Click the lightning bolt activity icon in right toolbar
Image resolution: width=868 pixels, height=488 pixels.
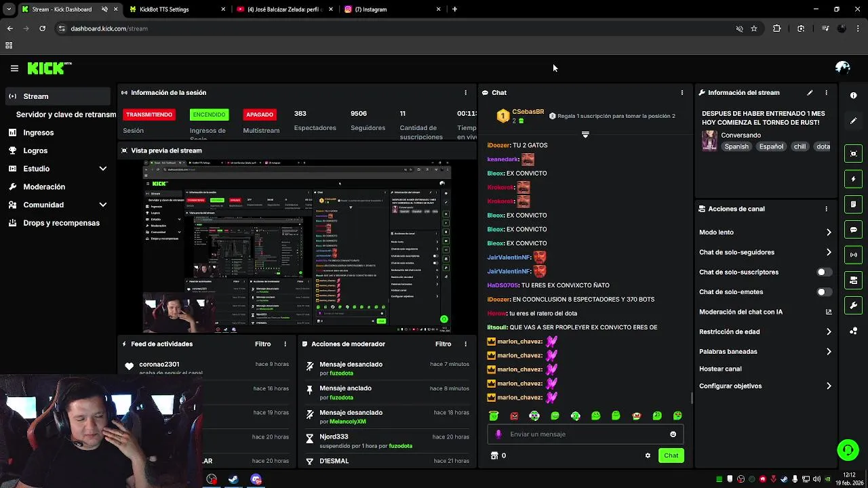coord(853,179)
